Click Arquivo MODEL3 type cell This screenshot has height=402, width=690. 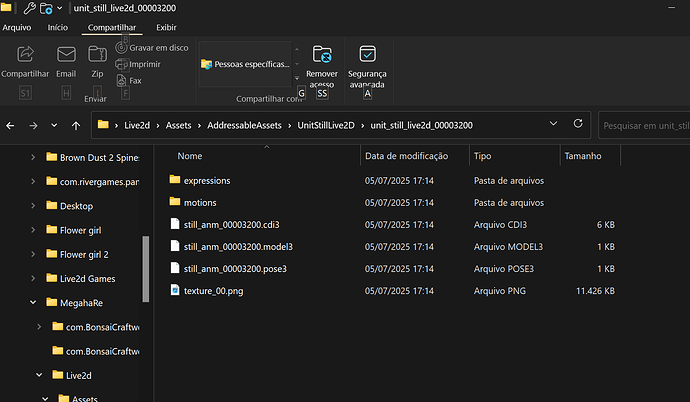(x=508, y=247)
